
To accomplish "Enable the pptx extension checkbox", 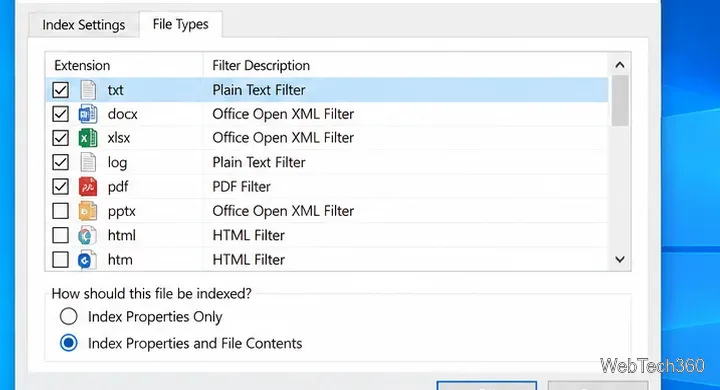I will point(61,211).
